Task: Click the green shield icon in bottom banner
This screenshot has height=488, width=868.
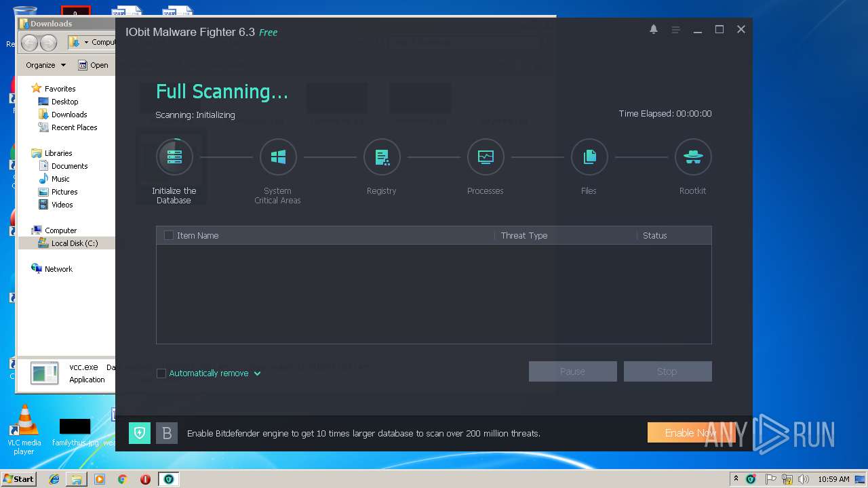Action: pos(140,433)
